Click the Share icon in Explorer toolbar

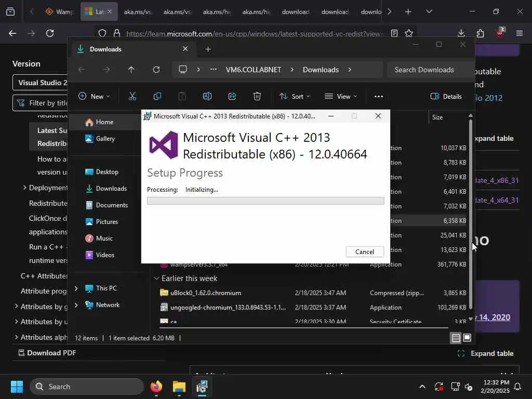coord(232,96)
